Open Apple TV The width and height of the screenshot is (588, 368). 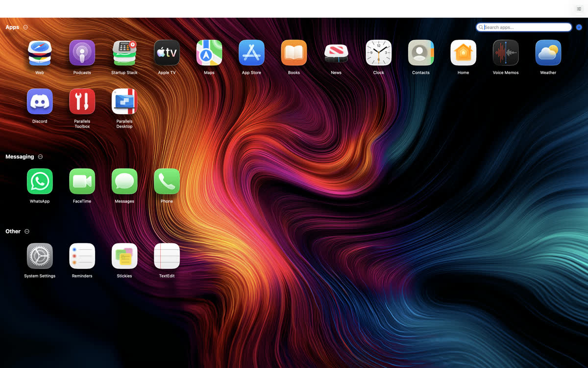tap(167, 53)
